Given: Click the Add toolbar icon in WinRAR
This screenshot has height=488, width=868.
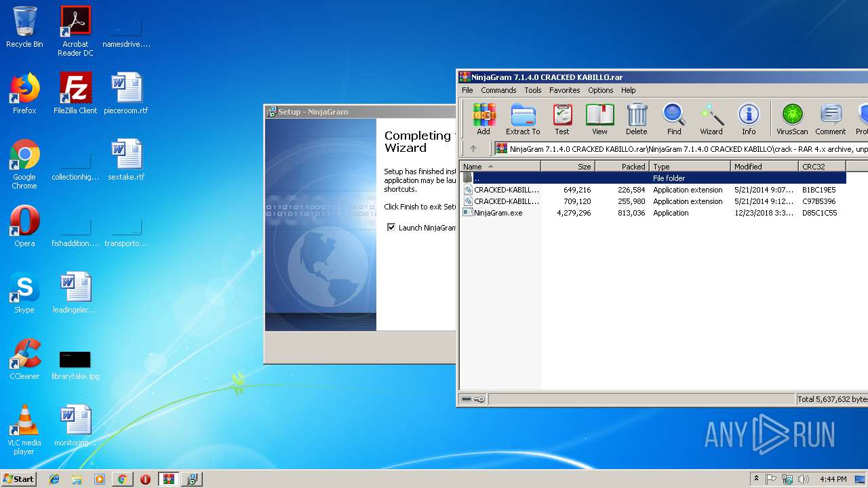Looking at the screenshot, I should point(484,119).
